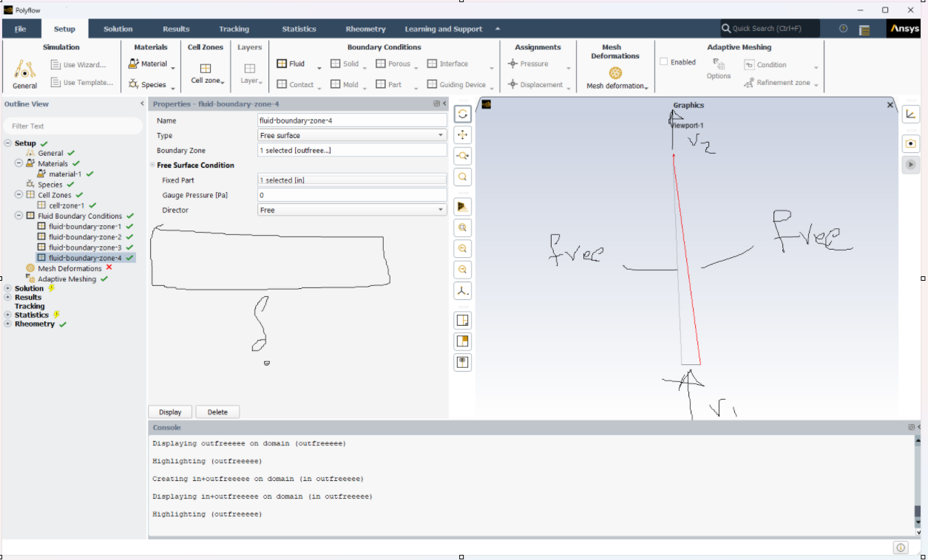The image size is (928, 560).
Task: Click the snapshot icon on the right sidebar
Action: coord(911,143)
